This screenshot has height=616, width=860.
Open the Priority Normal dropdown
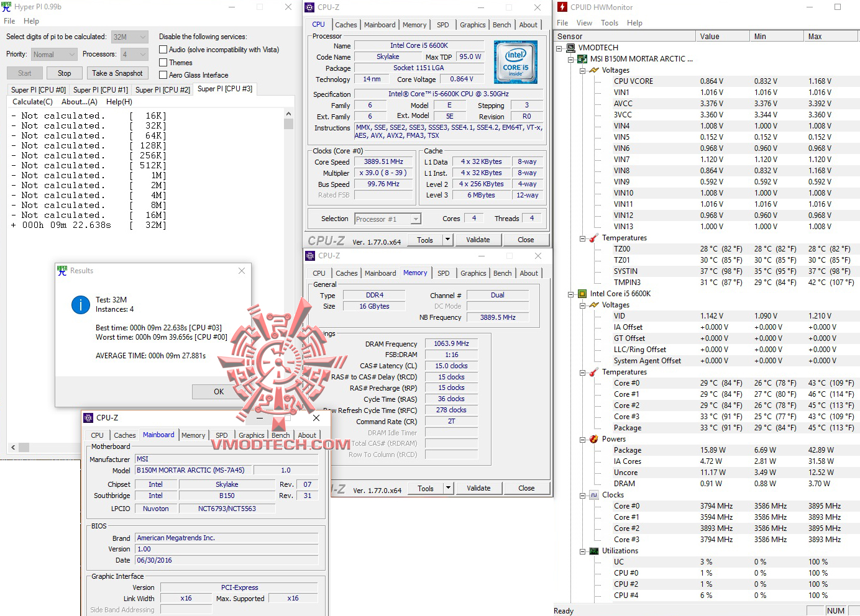[53, 54]
